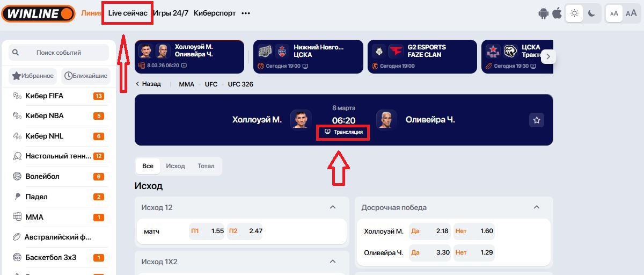The image size is (644, 275).
Task: Click the Winline logo
Action: point(38,13)
